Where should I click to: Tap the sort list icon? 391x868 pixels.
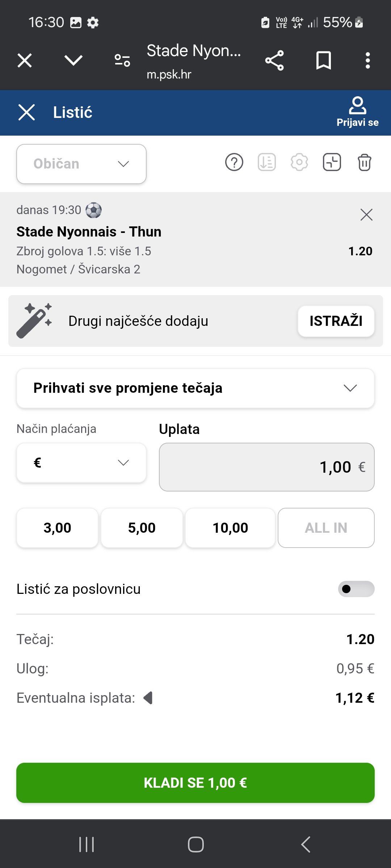[267, 162]
